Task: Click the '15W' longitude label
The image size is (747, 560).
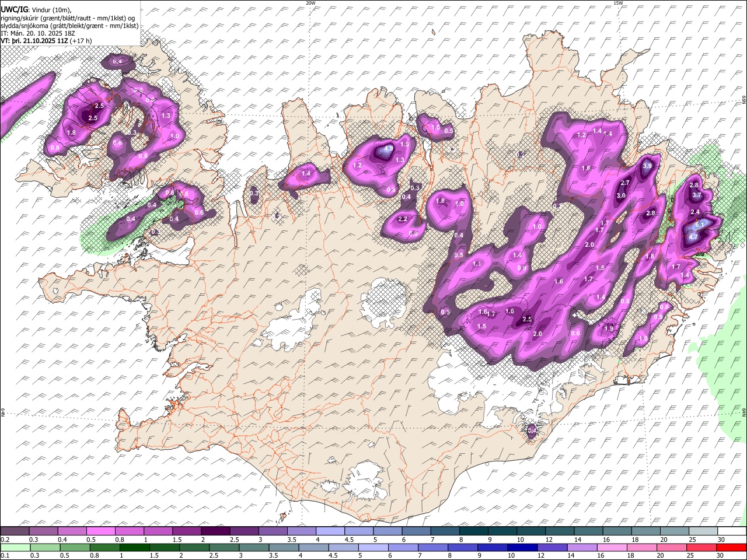Action: (x=618, y=3)
